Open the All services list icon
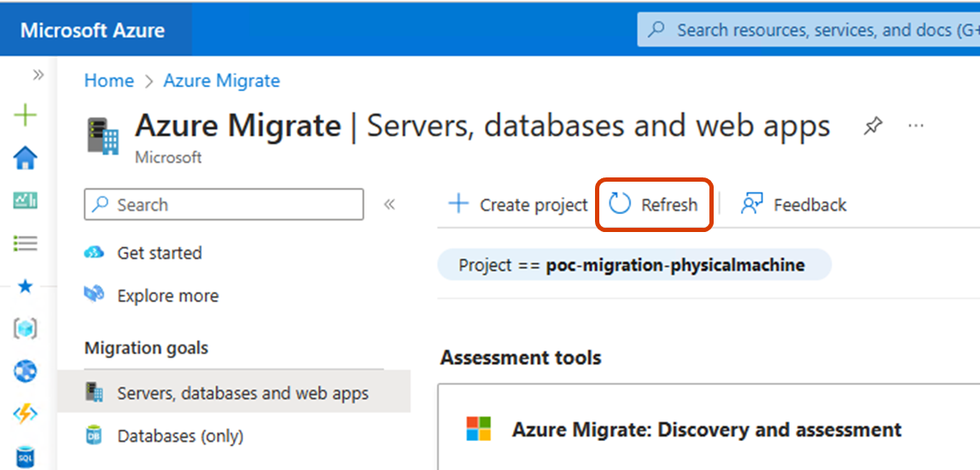This screenshot has width=980, height=470. [26, 244]
